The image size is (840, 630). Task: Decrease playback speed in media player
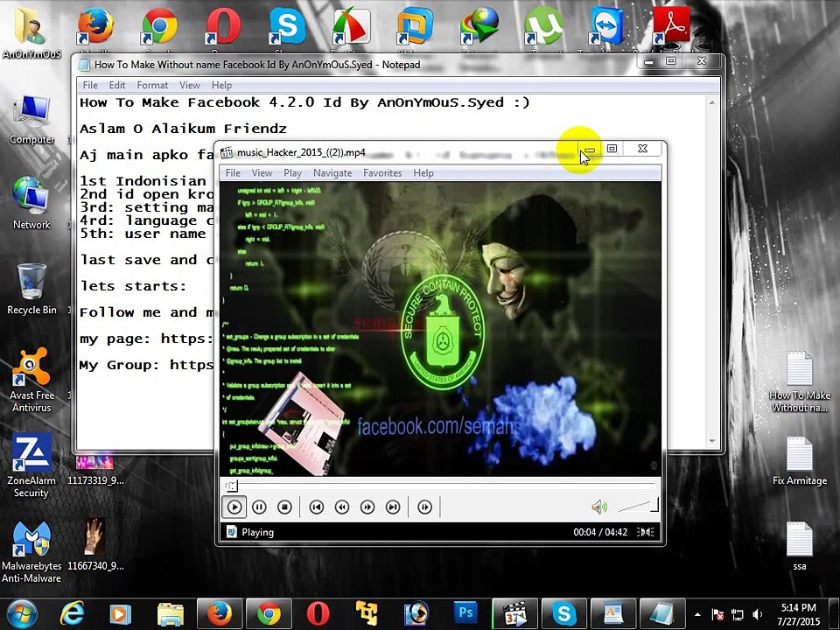click(342, 507)
